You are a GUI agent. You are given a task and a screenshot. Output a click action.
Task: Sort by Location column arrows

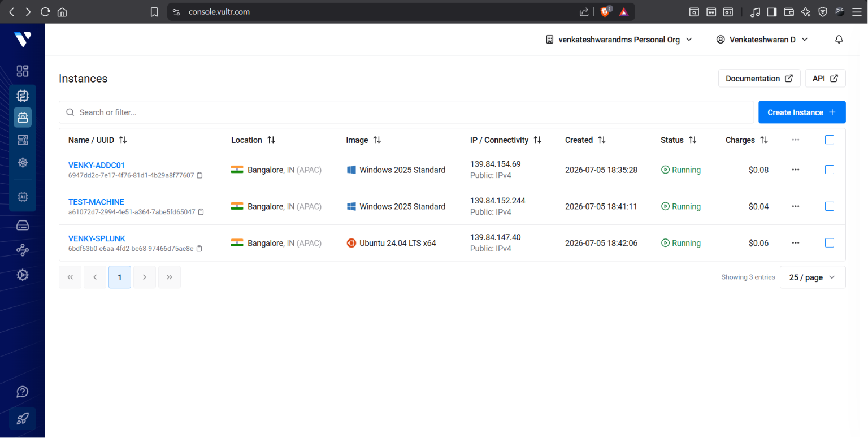(271, 140)
